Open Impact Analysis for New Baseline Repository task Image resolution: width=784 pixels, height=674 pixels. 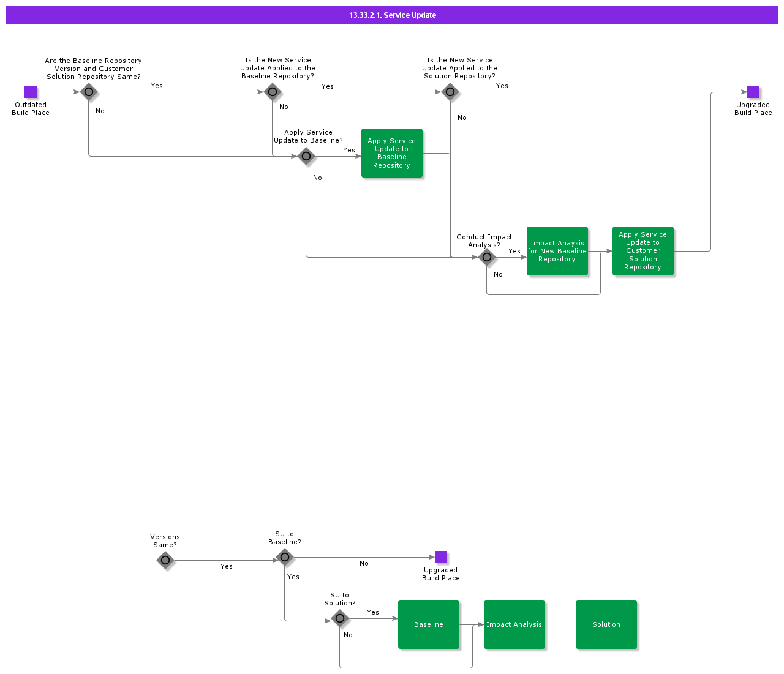click(x=557, y=251)
